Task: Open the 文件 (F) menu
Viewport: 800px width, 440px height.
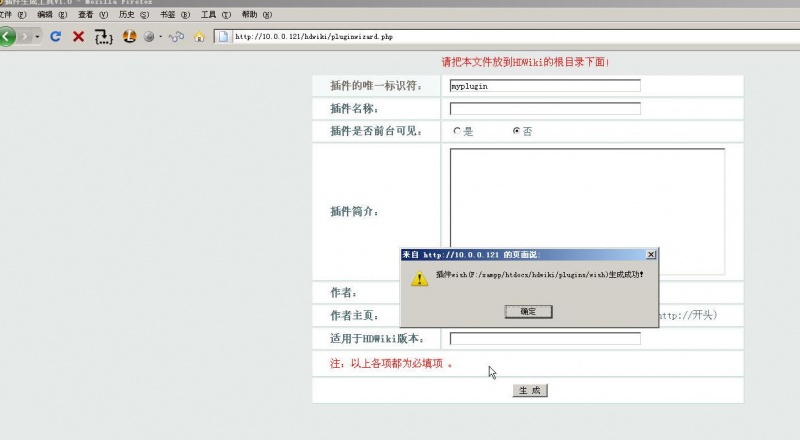Action: (x=12, y=15)
